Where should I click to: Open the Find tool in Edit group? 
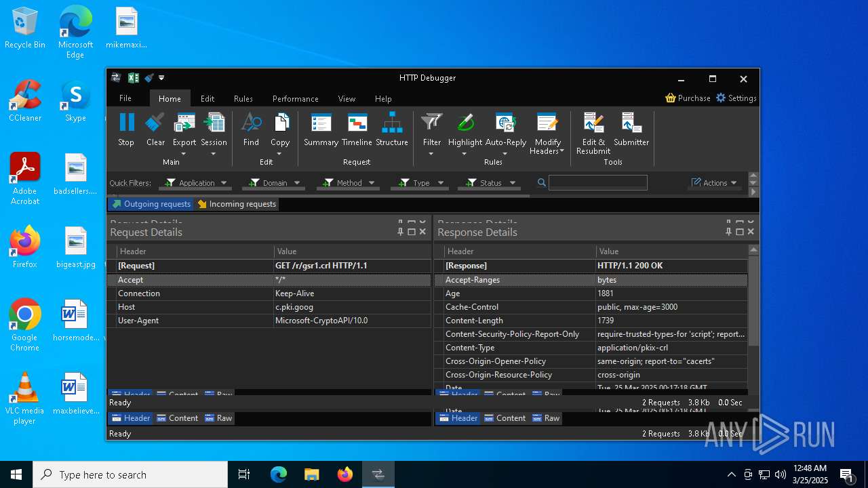(x=251, y=129)
